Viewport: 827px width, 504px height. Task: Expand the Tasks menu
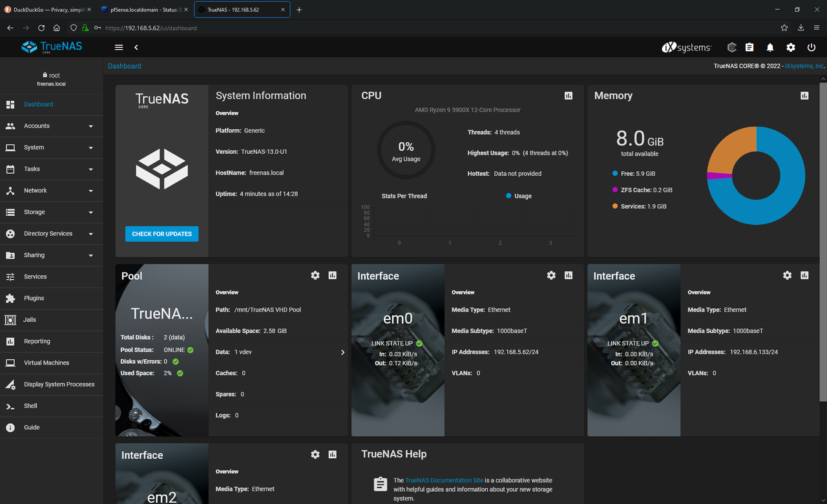(x=52, y=169)
